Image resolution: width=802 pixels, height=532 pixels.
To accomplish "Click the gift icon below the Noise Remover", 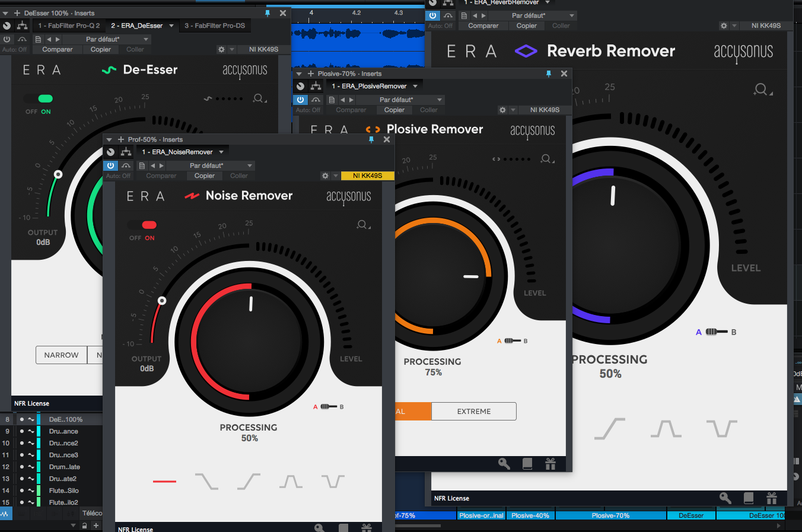I will (366, 527).
